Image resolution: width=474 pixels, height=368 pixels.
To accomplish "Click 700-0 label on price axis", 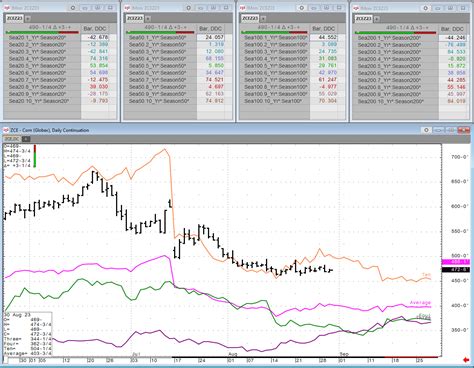I will coord(459,157).
